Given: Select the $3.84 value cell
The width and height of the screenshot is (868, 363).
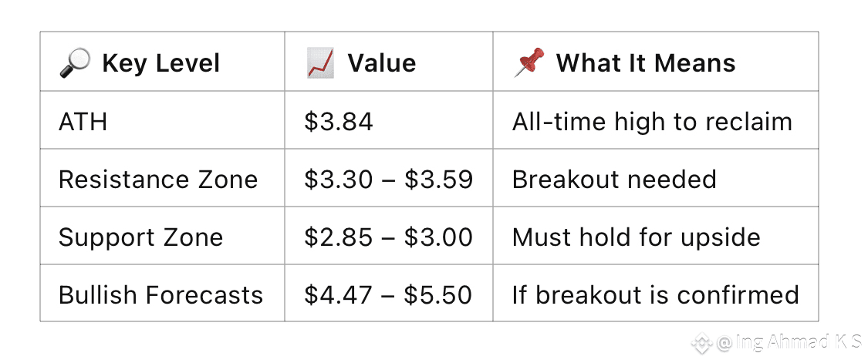Looking at the screenshot, I should pyautogui.click(x=339, y=121).
